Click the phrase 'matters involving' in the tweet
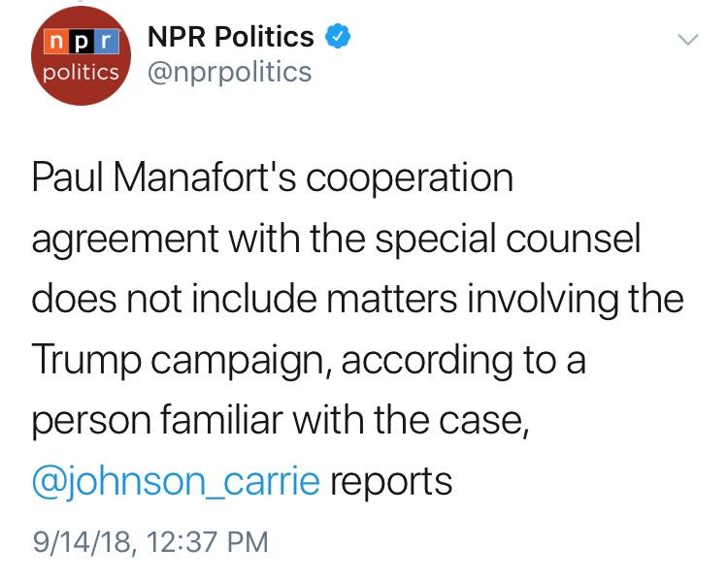The width and height of the screenshot is (728, 579). coord(473,301)
